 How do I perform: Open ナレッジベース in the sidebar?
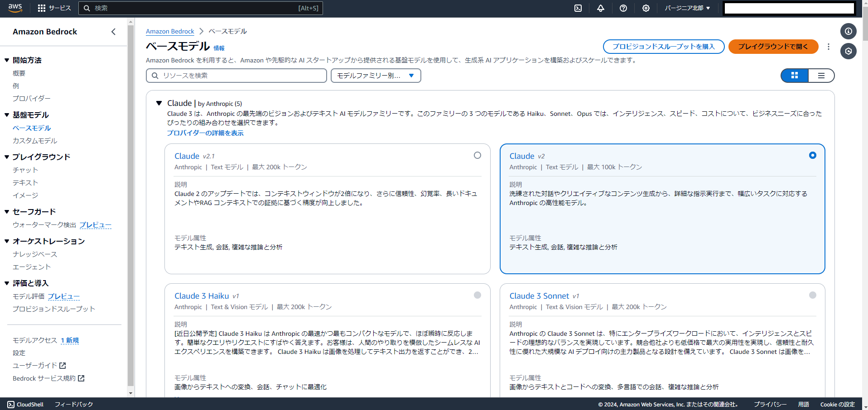(35, 254)
